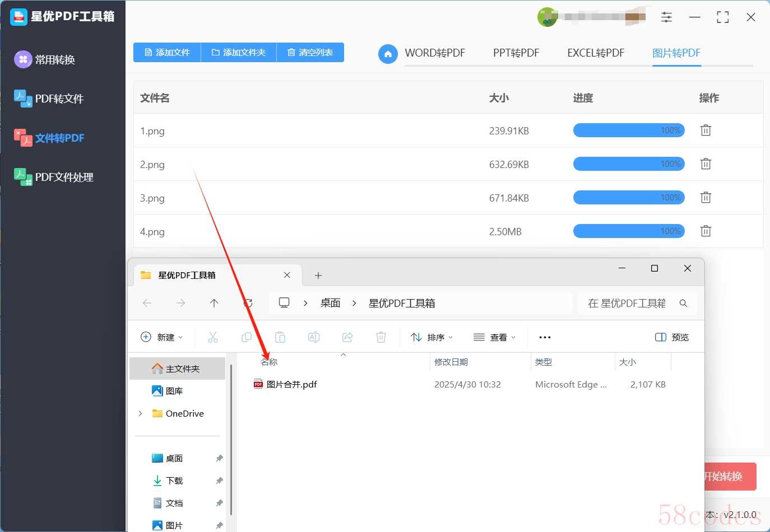Click the 开始转换 button

point(730,477)
